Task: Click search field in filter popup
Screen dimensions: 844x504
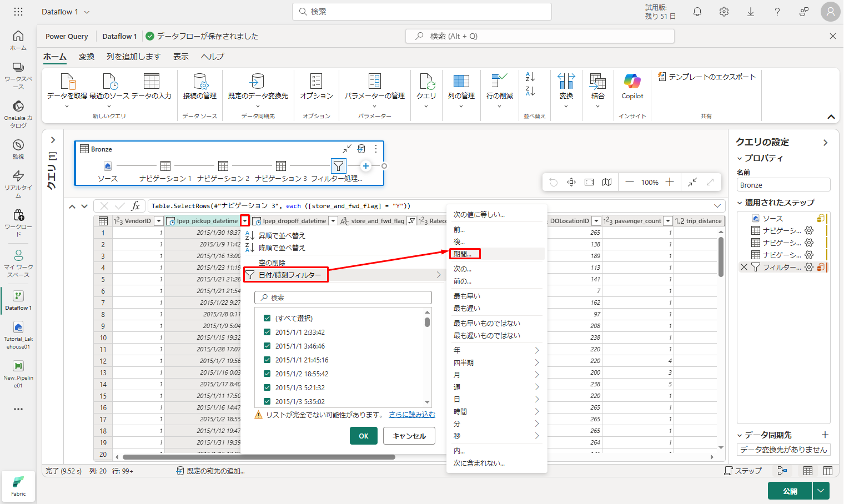Action: pos(343,298)
